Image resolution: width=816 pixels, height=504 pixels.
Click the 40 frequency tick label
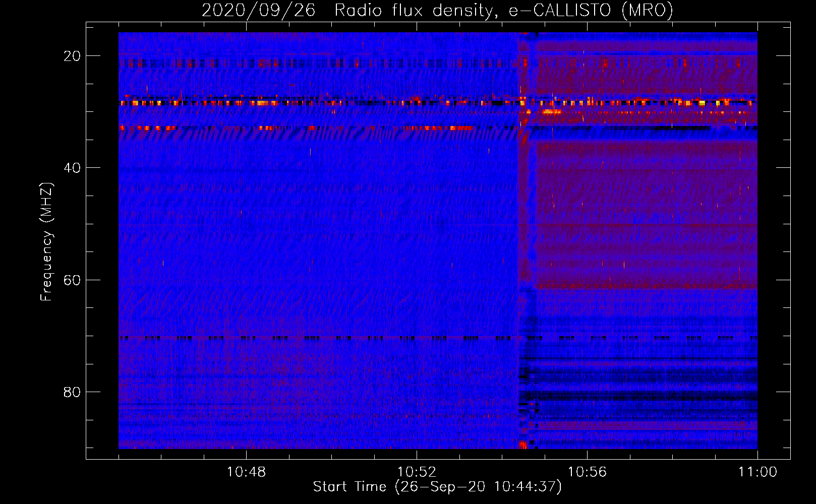(x=72, y=168)
